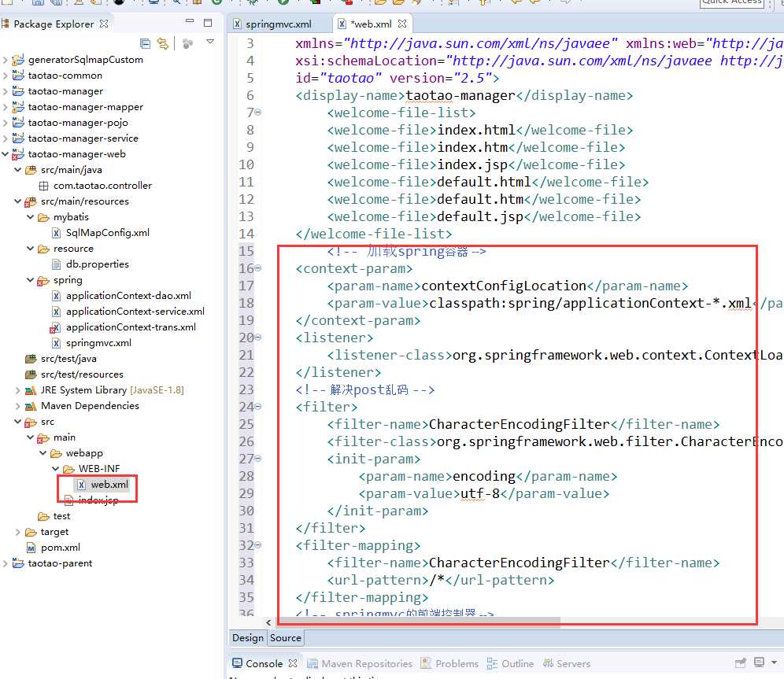
Task: Open the Console dropdown arrow
Action: click(774, 662)
